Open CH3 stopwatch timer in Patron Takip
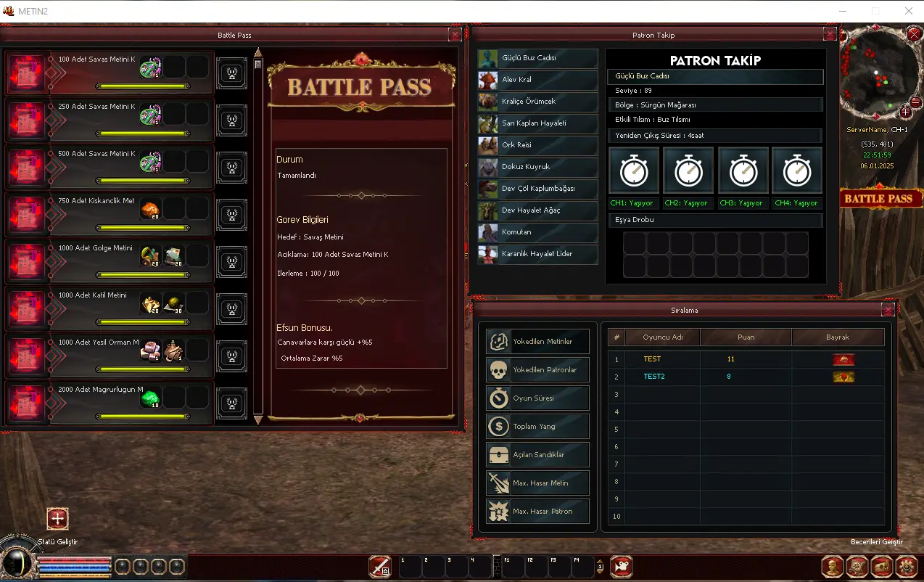The height and width of the screenshot is (582, 924). coord(743,171)
